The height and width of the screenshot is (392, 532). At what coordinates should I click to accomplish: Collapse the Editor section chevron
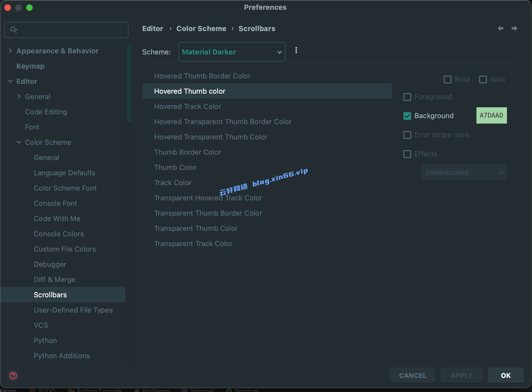coord(10,81)
